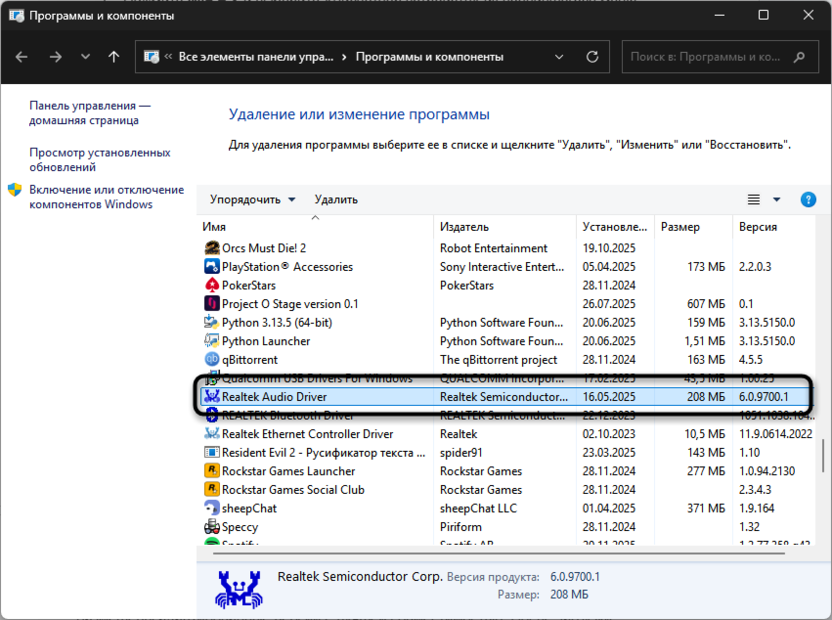
Task: Open Панель управления домашняя страница link
Action: pyautogui.click(x=90, y=113)
